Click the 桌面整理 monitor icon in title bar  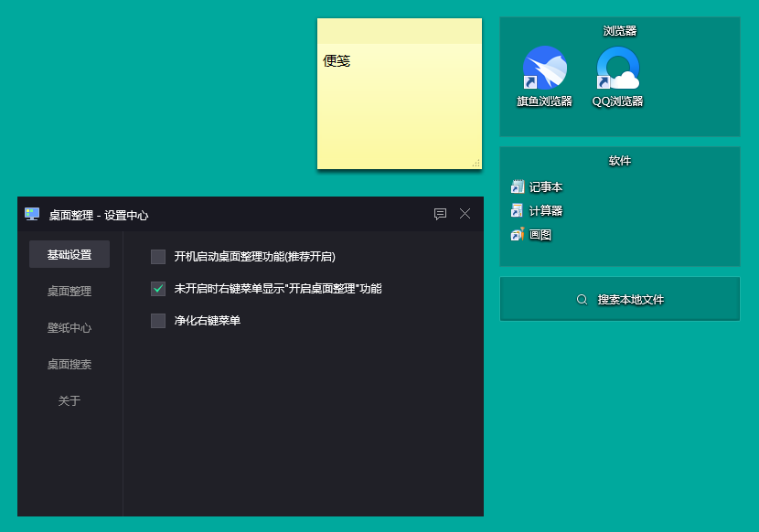click(32, 215)
